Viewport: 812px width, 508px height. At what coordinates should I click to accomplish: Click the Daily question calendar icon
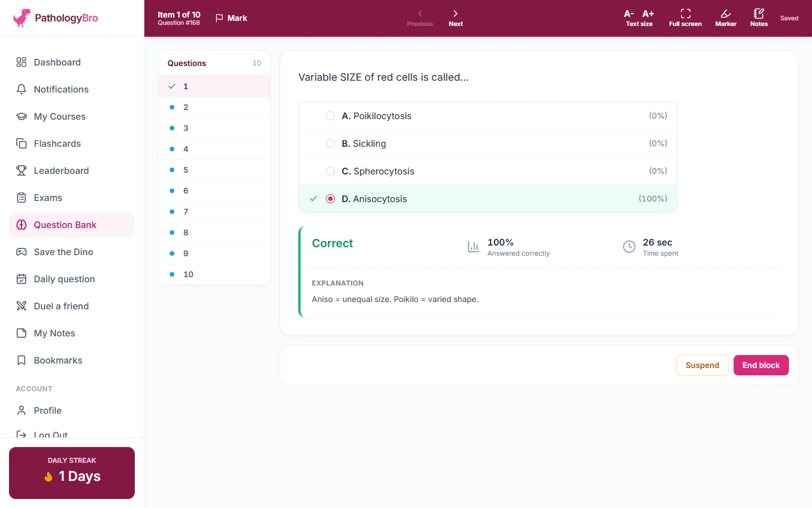[x=21, y=279]
